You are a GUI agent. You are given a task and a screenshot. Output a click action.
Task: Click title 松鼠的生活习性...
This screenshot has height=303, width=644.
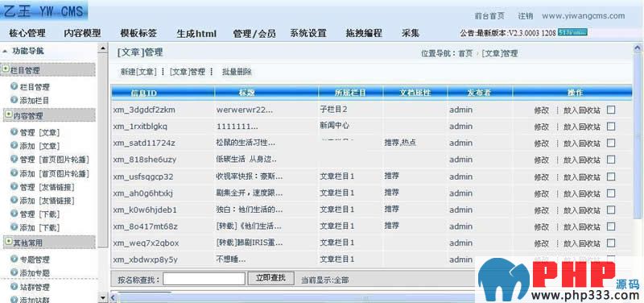tap(246, 143)
